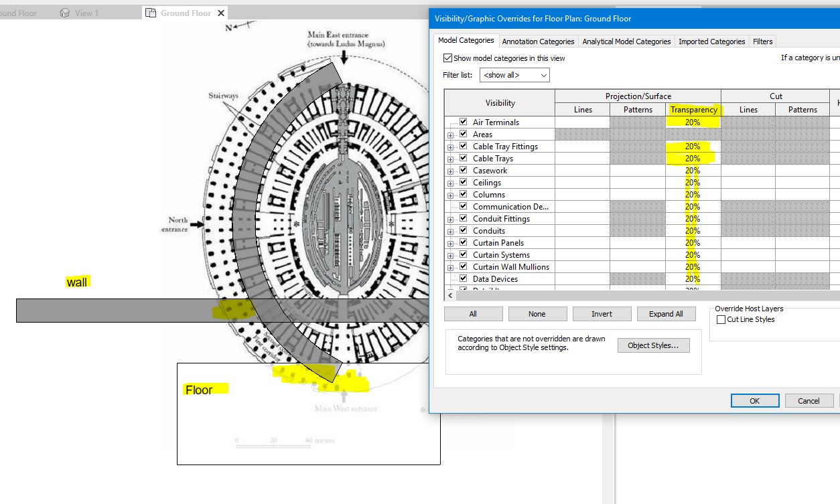Click the Invert button

coord(602,314)
